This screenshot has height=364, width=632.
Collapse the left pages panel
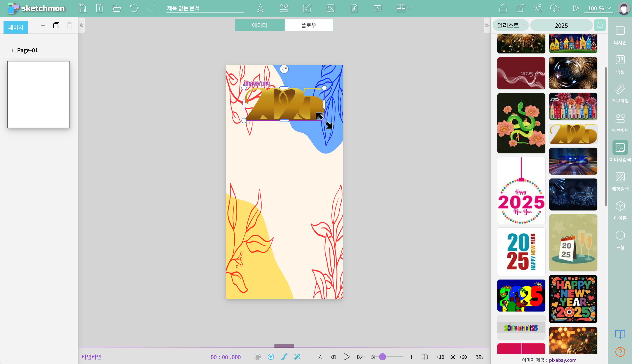tap(82, 25)
